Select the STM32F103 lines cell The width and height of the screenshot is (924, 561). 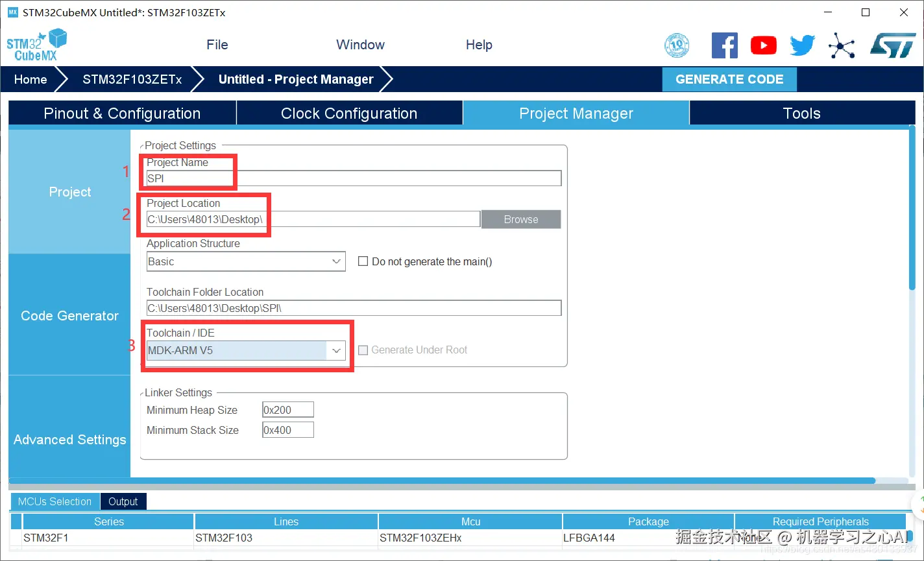[x=286, y=538]
